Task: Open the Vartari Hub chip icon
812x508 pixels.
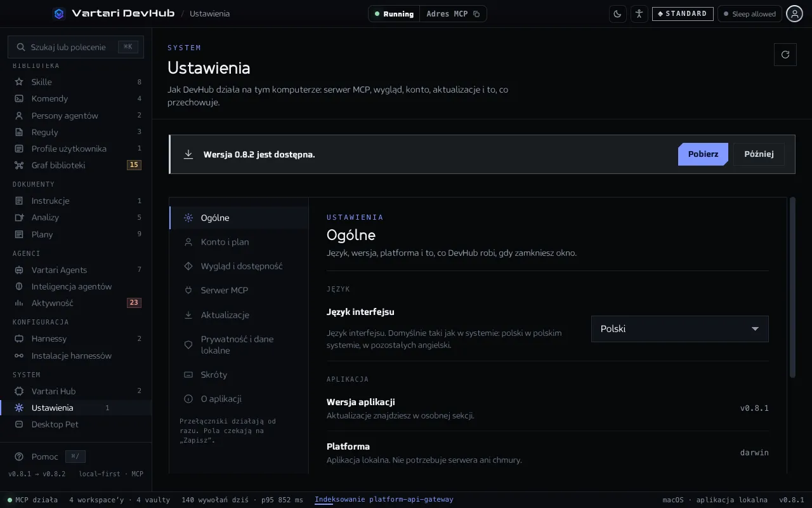Action: (19, 391)
